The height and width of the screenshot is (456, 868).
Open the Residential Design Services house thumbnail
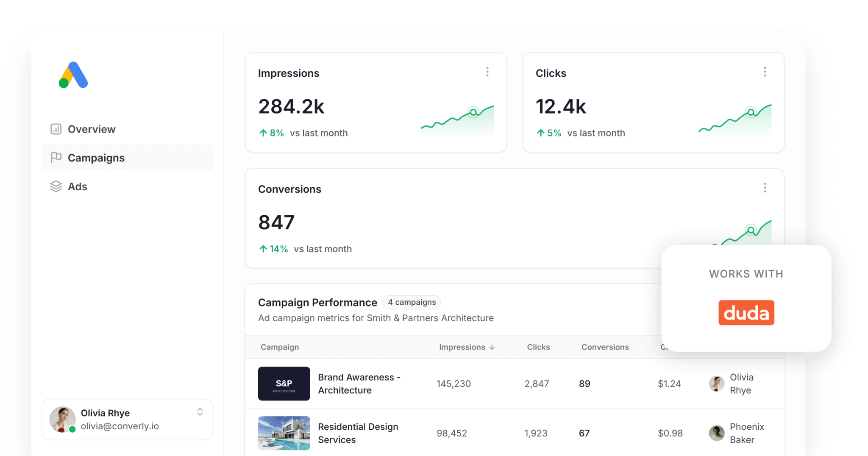tap(284, 433)
